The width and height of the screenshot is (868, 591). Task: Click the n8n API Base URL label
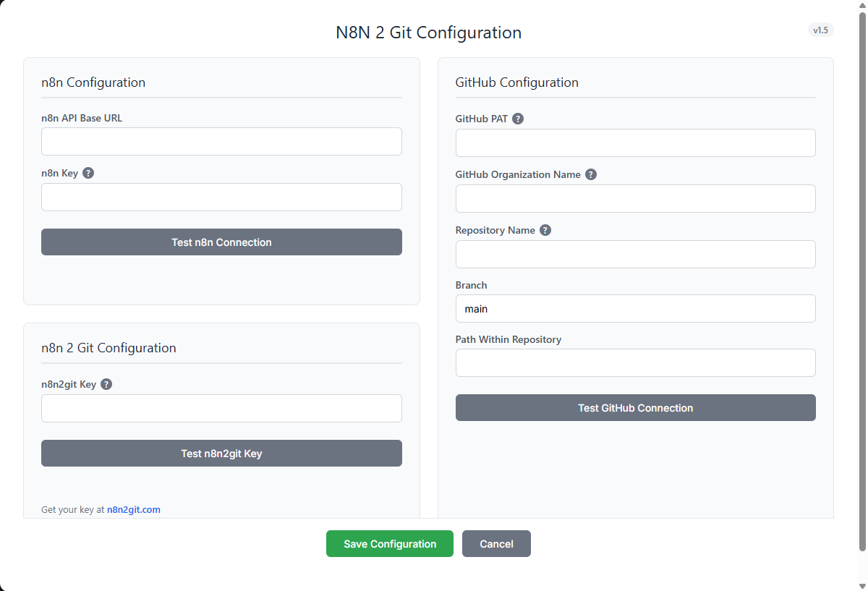tap(82, 118)
